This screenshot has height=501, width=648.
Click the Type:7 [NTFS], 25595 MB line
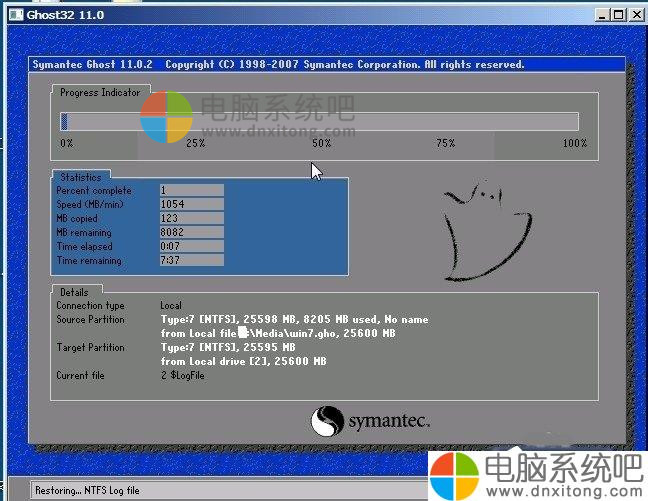coord(228,347)
